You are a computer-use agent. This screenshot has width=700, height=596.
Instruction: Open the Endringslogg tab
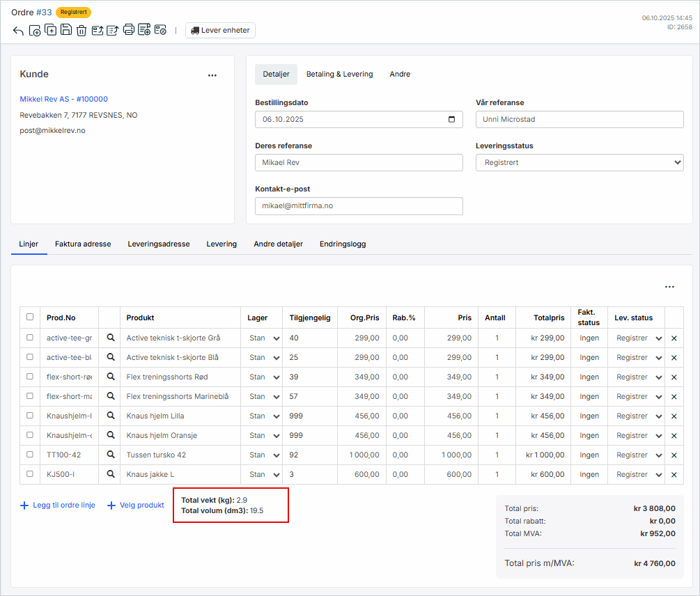tap(342, 244)
